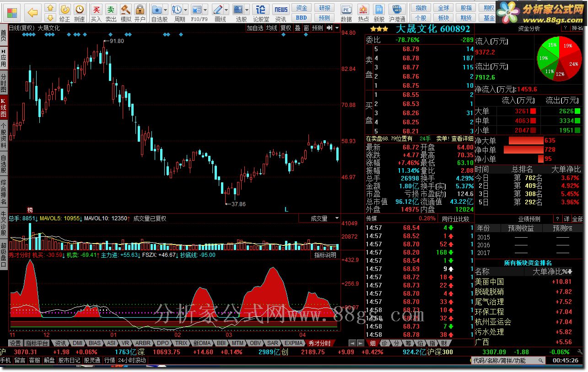Expand the F10/F9 dropdown arrow
This screenshot has height=372, width=588.
(205, 10)
